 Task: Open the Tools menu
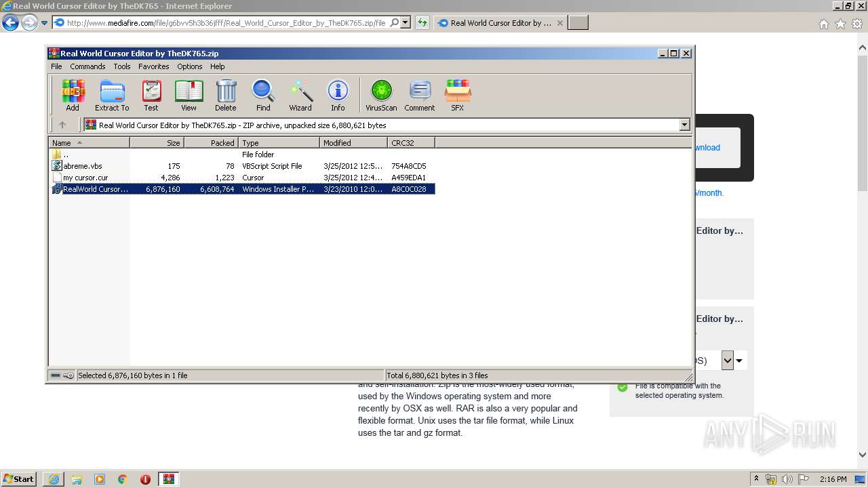122,66
